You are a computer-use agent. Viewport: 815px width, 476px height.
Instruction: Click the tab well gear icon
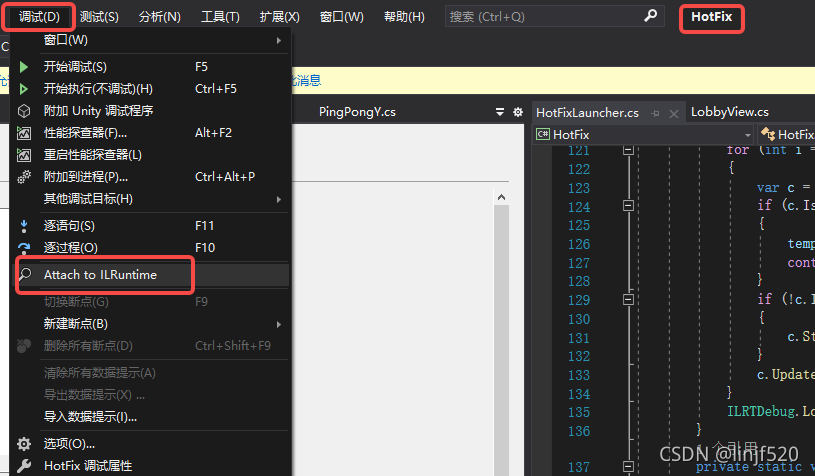[x=518, y=112]
